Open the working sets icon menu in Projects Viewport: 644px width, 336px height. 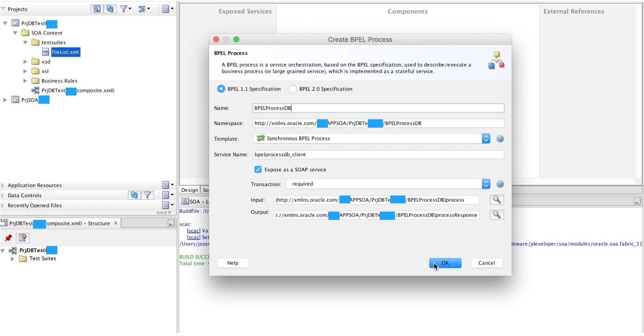(144, 9)
